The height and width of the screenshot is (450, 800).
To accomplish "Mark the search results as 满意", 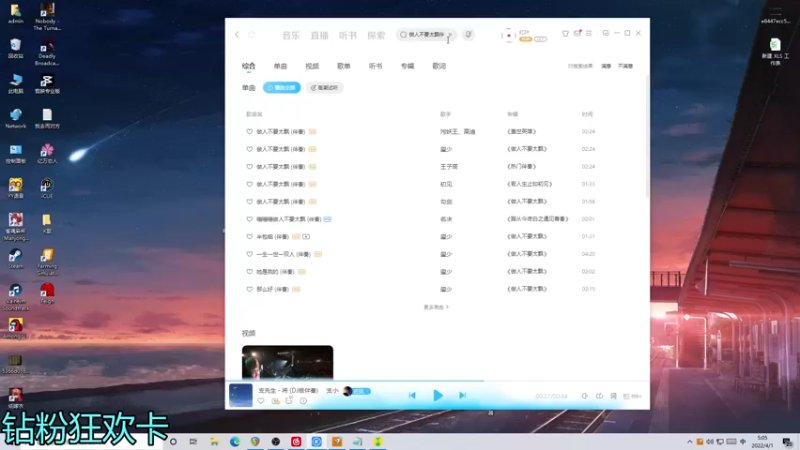I will (606, 66).
